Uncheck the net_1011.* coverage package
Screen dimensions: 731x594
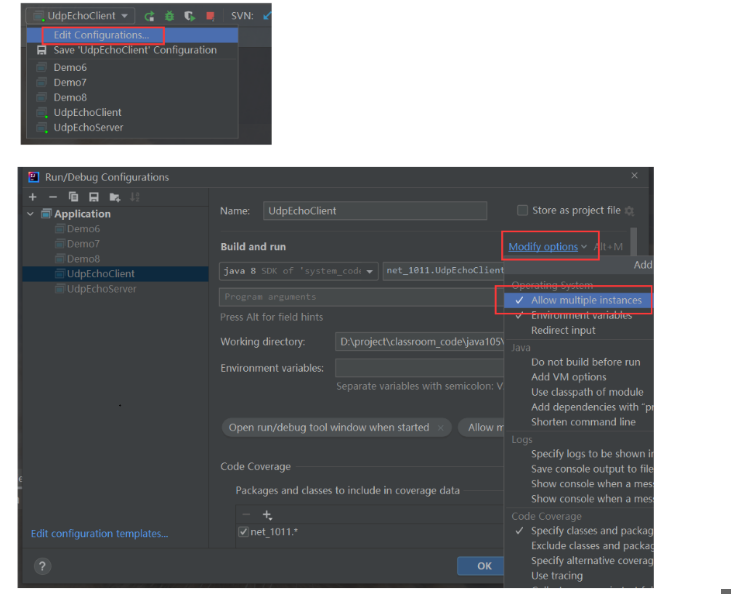(x=243, y=532)
